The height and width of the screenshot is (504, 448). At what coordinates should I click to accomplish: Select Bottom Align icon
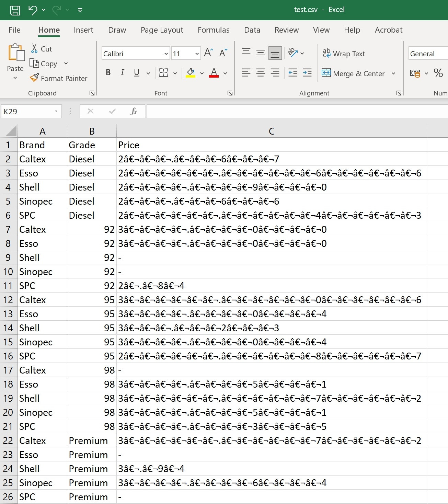275,53
